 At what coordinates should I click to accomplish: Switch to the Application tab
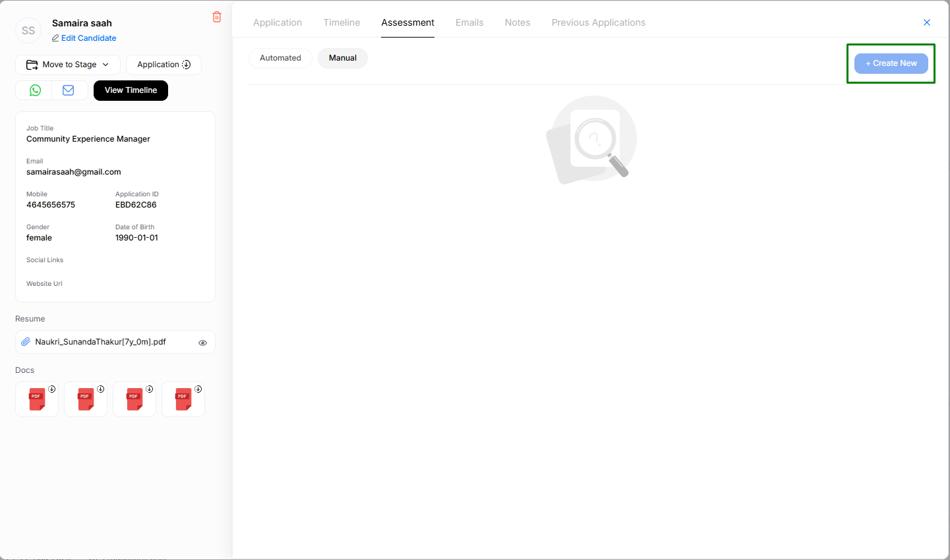pyautogui.click(x=278, y=22)
